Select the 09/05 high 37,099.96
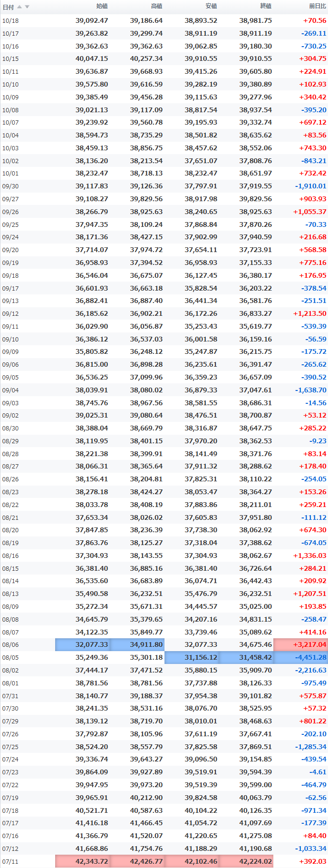Image resolution: width=328 pixels, height=868 pixels. point(146,377)
